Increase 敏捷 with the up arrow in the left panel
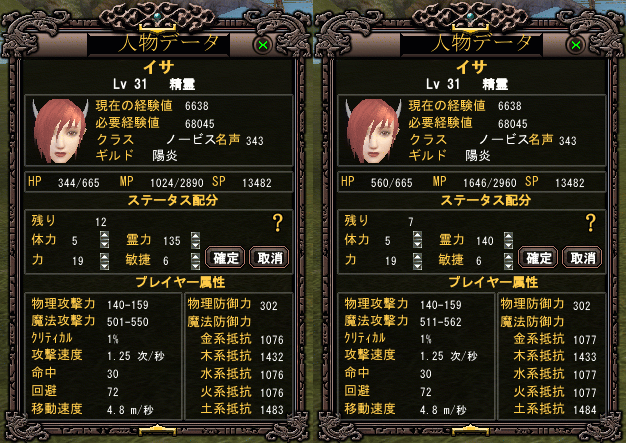Viewport: 626px width, 443px height. [x=195, y=257]
